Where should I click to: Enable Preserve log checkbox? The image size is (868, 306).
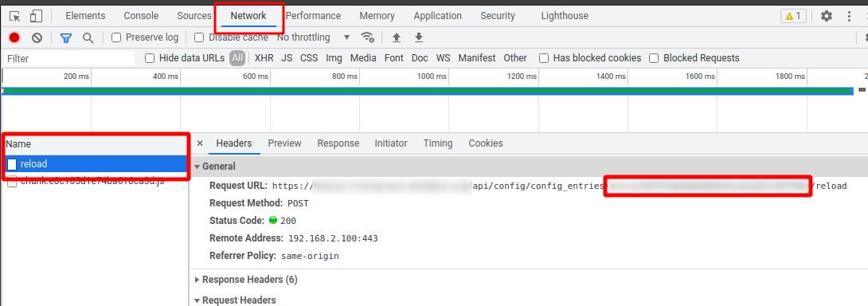pyautogui.click(x=116, y=37)
